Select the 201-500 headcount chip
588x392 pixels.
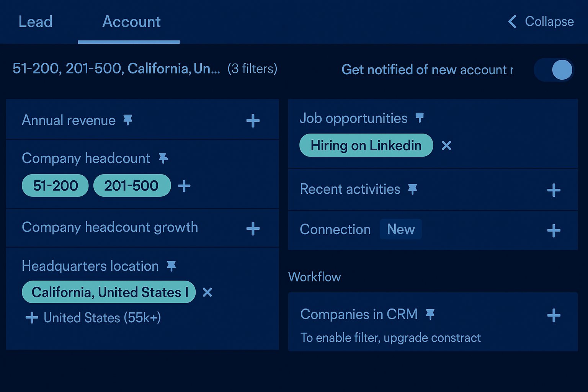[x=132, y=186]
